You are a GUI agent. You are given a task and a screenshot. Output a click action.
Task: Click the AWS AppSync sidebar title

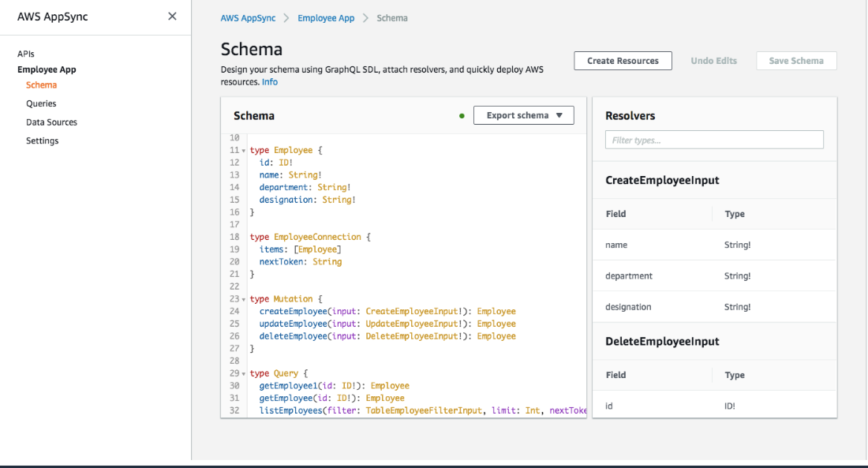click(53, 17)
